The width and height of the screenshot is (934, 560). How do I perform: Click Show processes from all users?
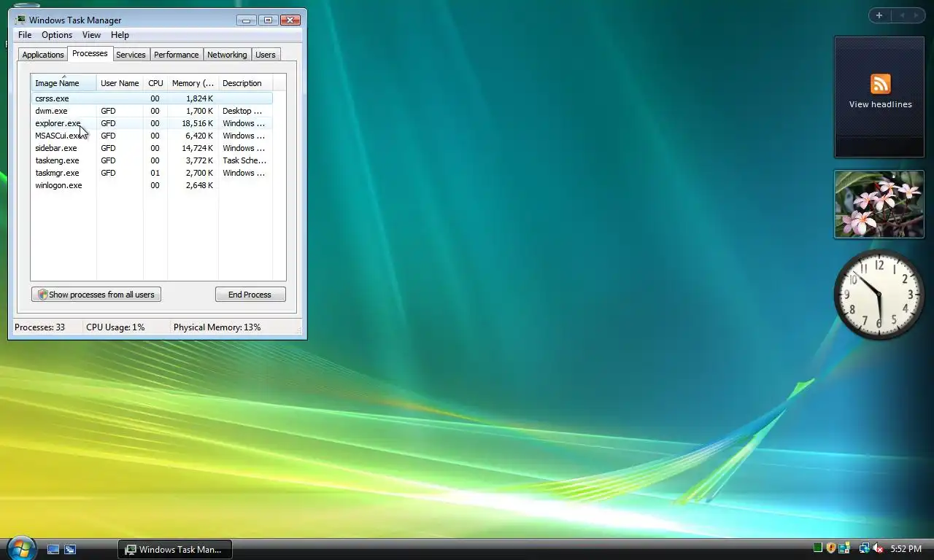[96, 295]
